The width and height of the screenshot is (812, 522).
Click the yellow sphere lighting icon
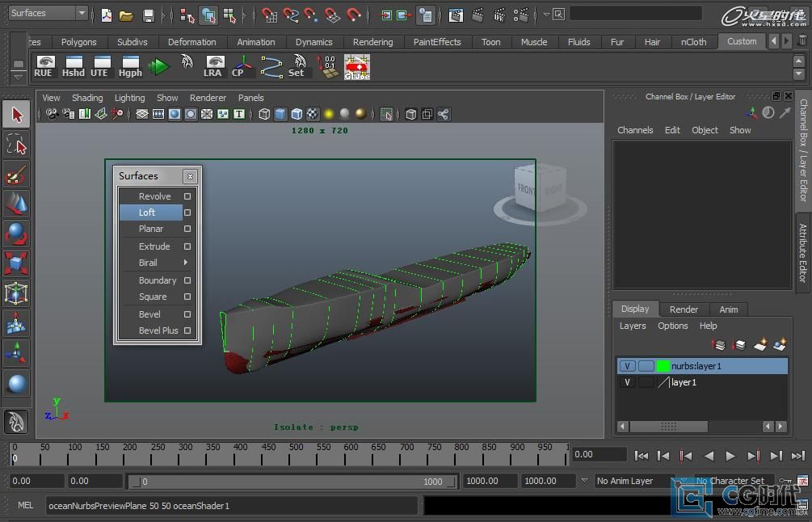click(x=329, y=114)
